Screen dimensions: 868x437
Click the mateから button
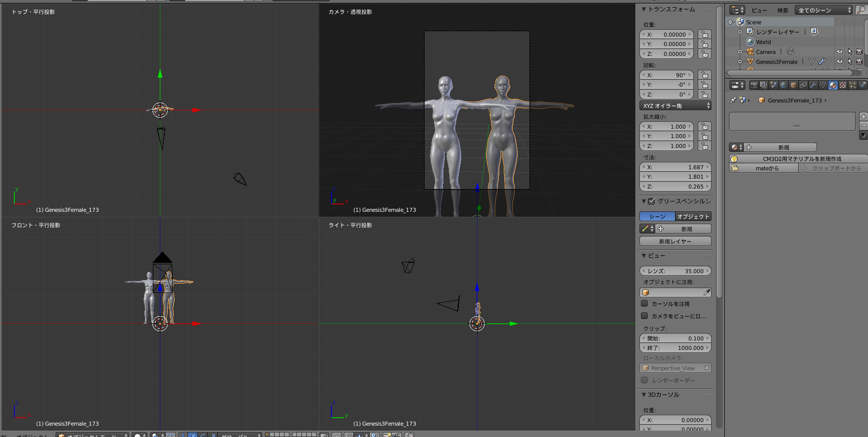(x=764, y=168)
